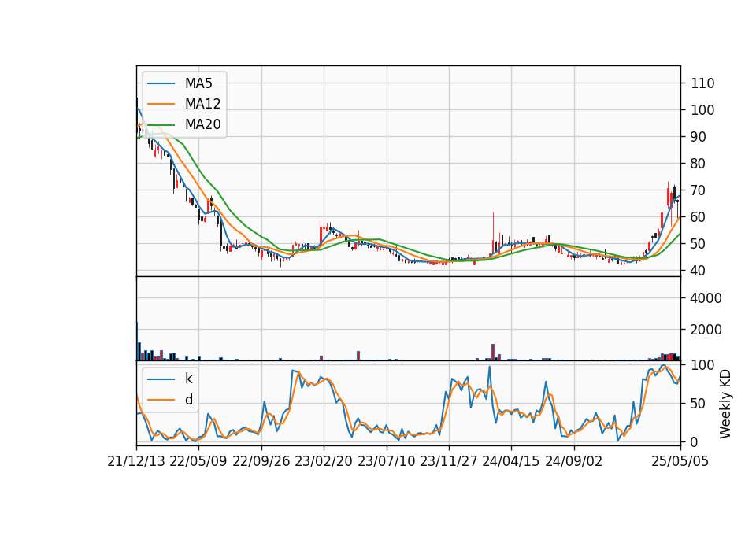This screenshot has height=543, width=756.
Task: Click the 21/12/13 date label
Action: (x=136, y=461)
